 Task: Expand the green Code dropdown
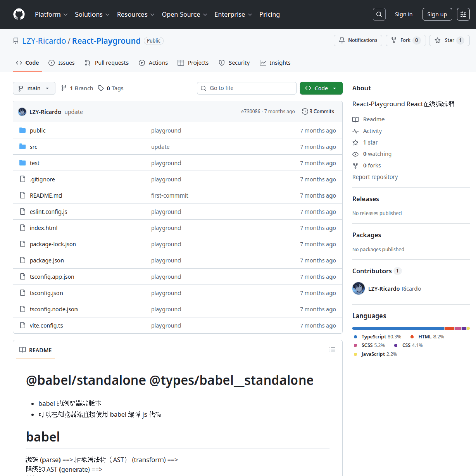point(321,88)
